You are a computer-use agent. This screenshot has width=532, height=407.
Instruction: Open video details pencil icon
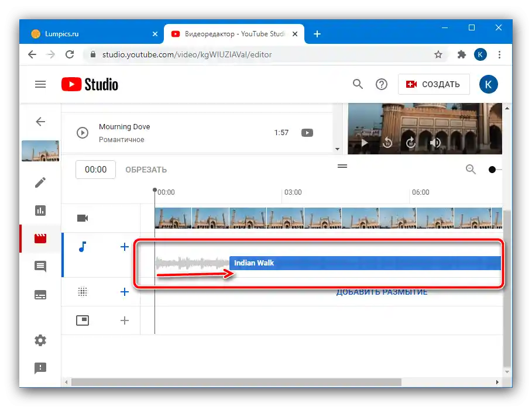pyautogui.click(x=40, y=182)
